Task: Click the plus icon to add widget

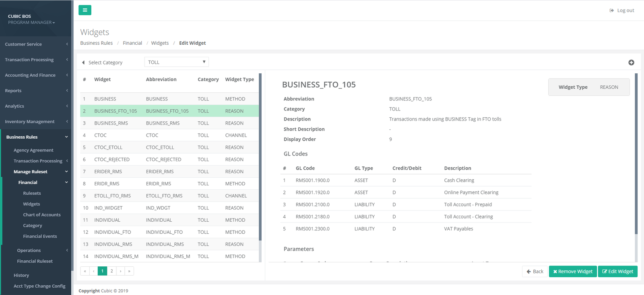Action: [x=631, y=62]
